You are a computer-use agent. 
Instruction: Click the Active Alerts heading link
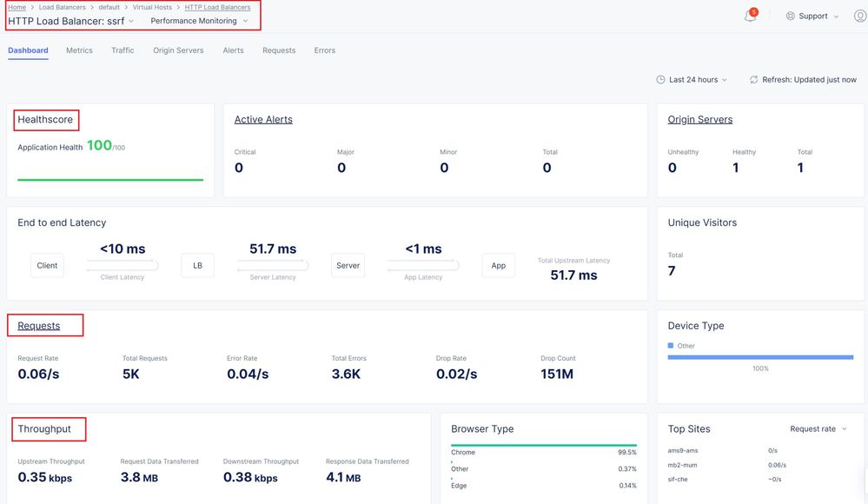point(263,120)
